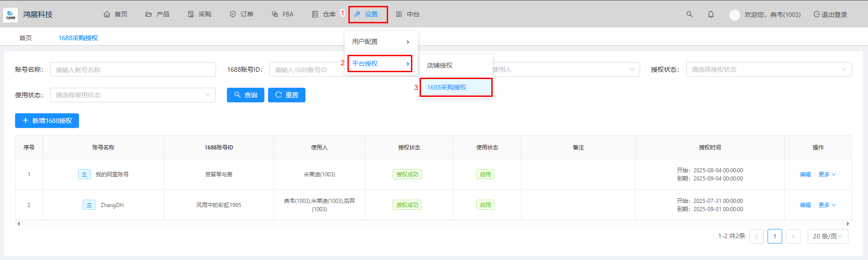Image resolution: width=868 pixels, height=260 pixels.
Task: Click the 账号名称 input field
Action: click(x=133, y=69)
